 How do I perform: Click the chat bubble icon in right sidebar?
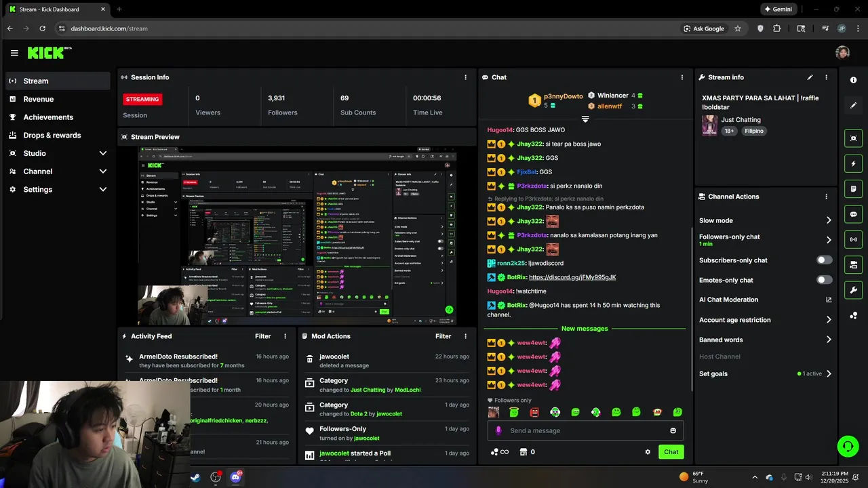(x=853, y=214)
